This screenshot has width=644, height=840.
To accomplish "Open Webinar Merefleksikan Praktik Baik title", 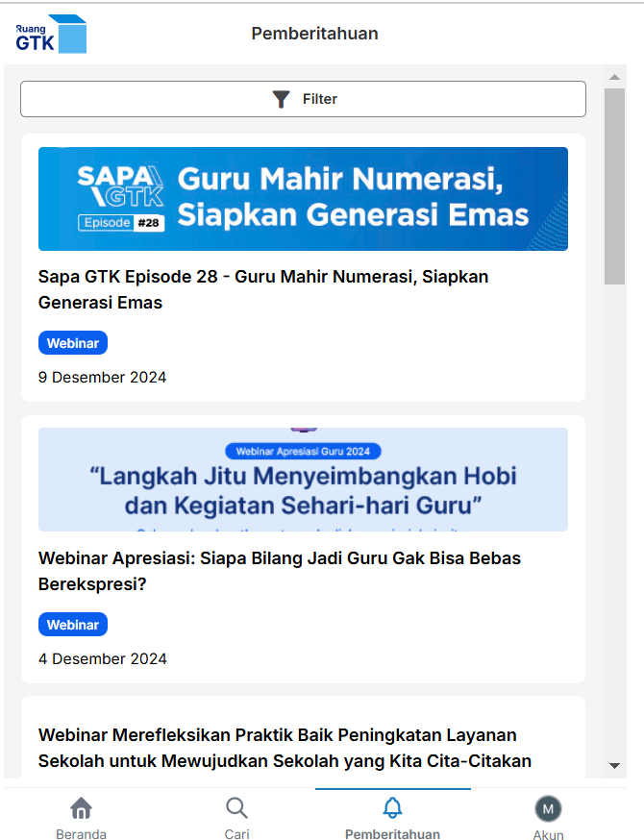I will tap(285, 748).
